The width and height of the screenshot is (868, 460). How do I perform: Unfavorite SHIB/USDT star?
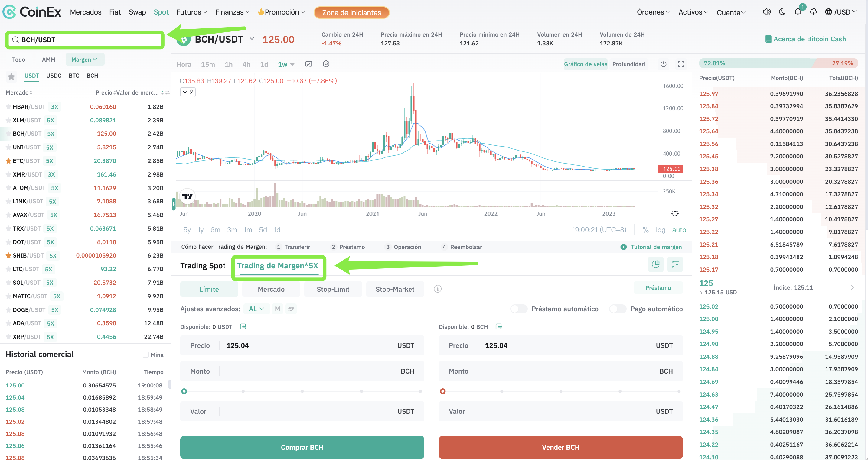click(8, 255)
